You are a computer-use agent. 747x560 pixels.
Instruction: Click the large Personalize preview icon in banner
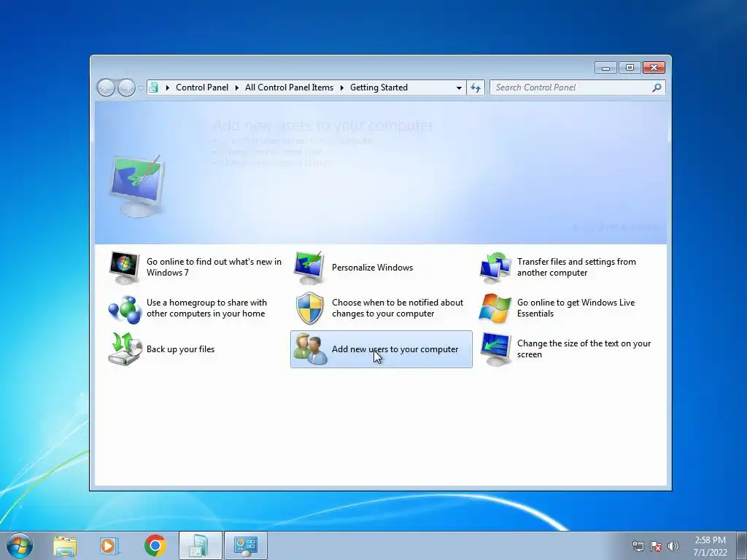(137, 186)
